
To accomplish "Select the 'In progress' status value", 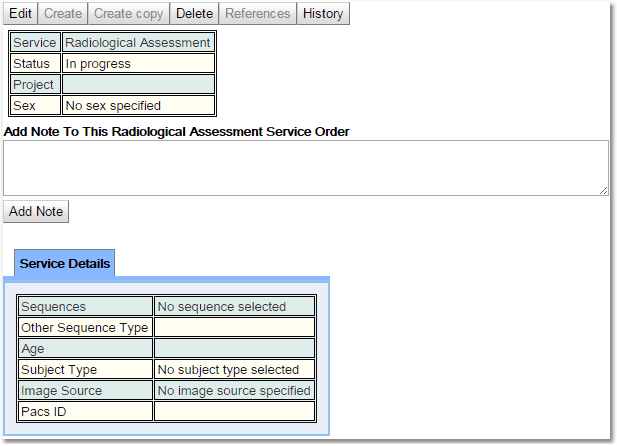I will coord(138,64).
